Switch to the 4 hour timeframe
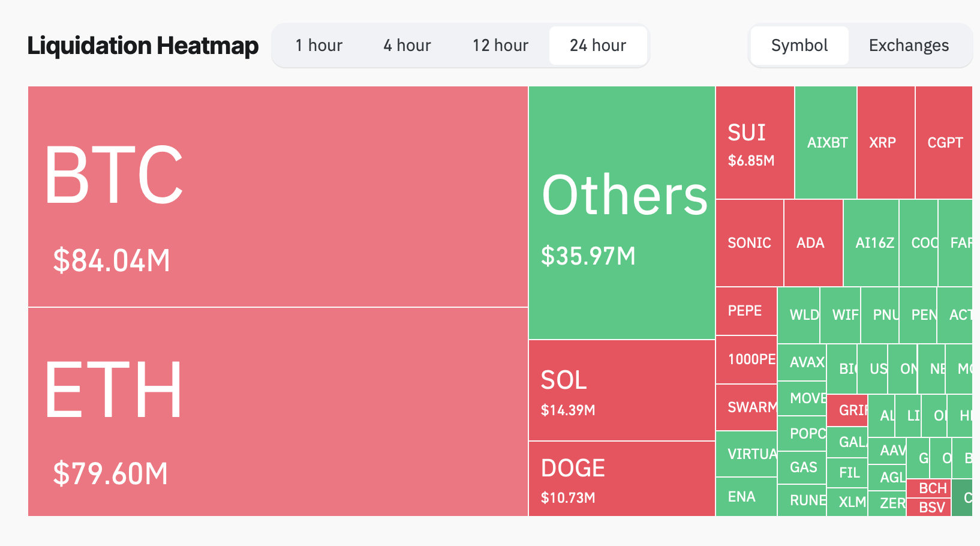This screenshot has width=980, height=546. [407, 46]
